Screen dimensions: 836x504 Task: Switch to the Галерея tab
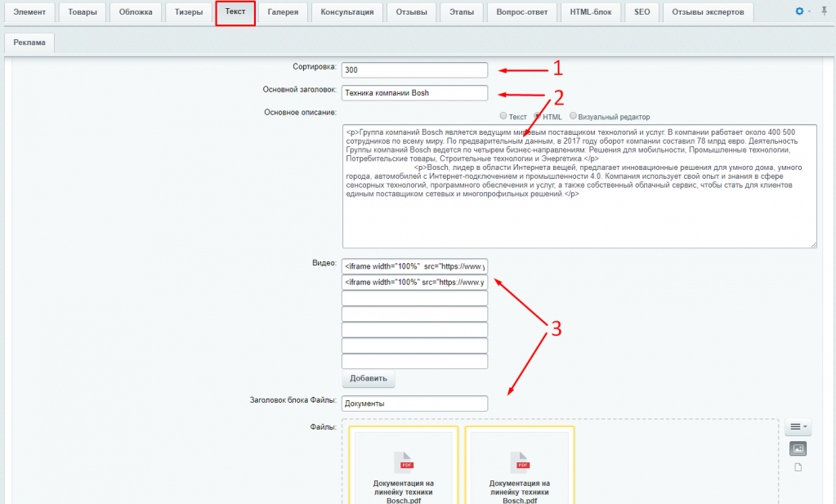283,11
